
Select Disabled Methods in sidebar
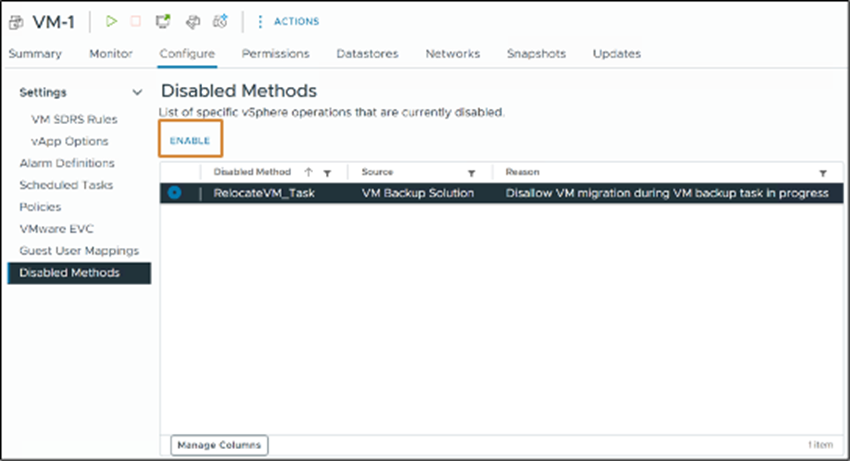pyautogui.click(x=79, y=273)
